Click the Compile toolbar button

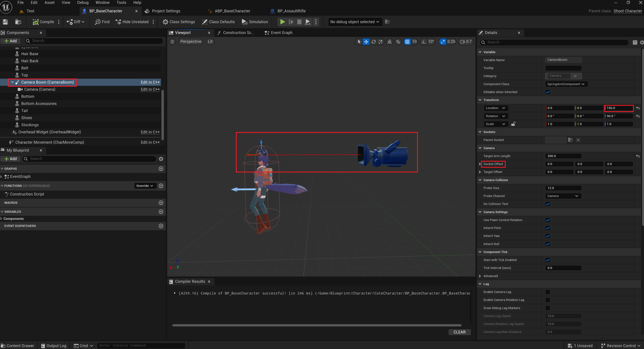[x=43, y=22]
